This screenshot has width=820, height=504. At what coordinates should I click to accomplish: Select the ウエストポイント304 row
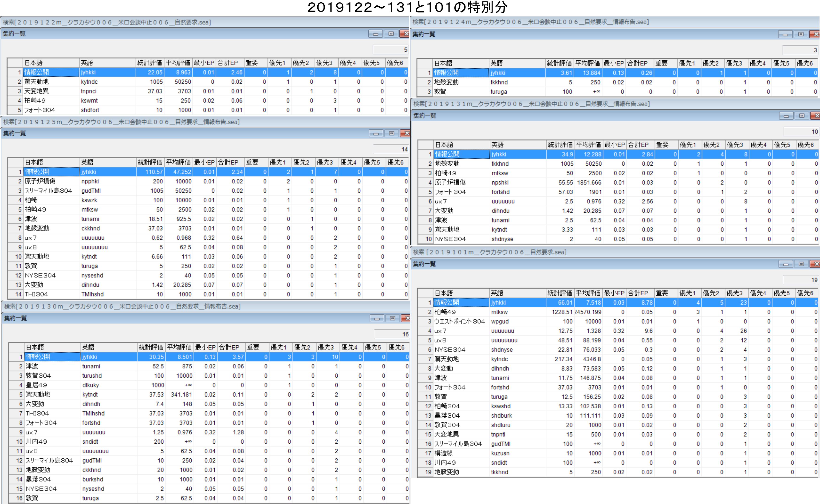point(459,321)
